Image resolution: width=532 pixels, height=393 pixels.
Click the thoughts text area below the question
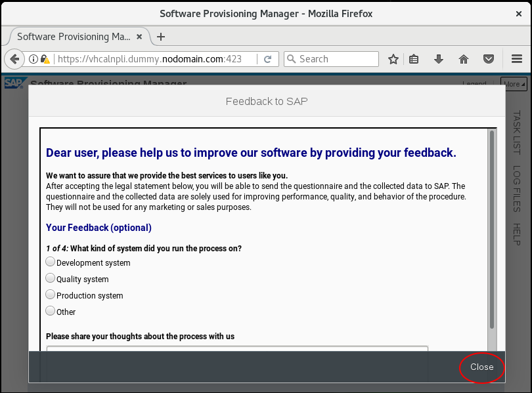pyautogui.click(x=237, y=348)
